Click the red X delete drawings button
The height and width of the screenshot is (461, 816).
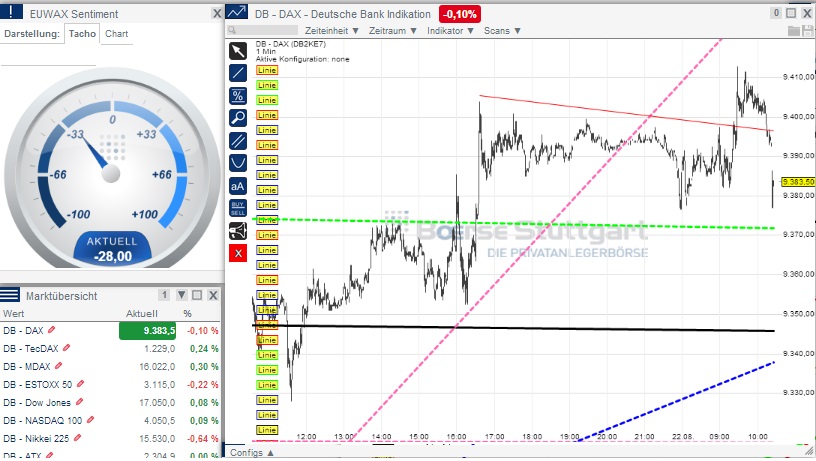238,253
